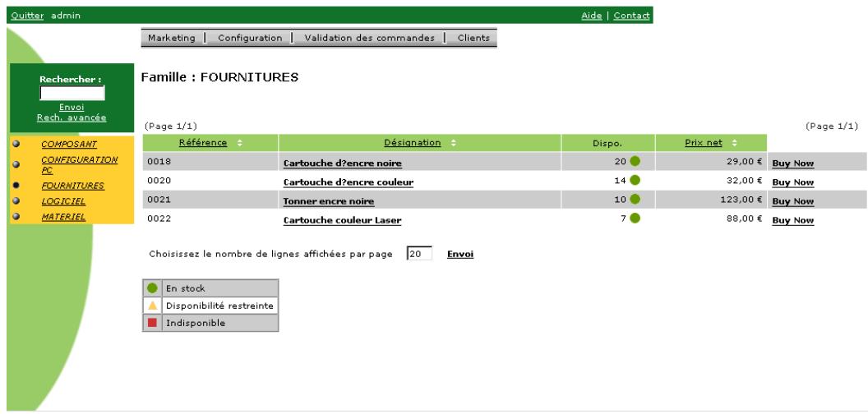Image resolution: width=868 pixels, height=414 pixels.
Task: Open Tonner encre noire product
Action: click(x=329, y=201)
